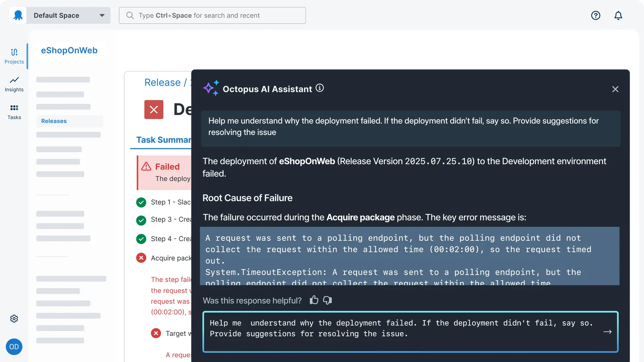
Task: Click the 'Step 3 - Crea' row text
Action: coord(171,220)
